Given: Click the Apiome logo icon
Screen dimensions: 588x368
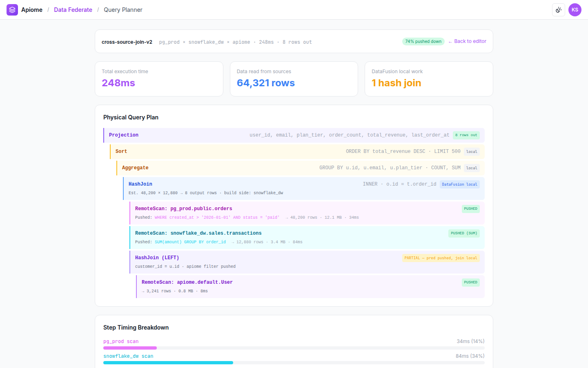Looking at the screenshot, I should (12, 10).
